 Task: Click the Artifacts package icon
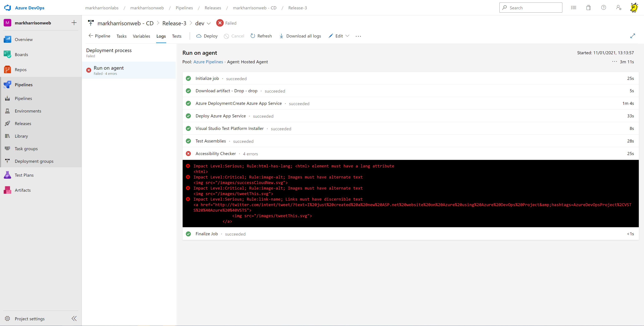[7, 190]
